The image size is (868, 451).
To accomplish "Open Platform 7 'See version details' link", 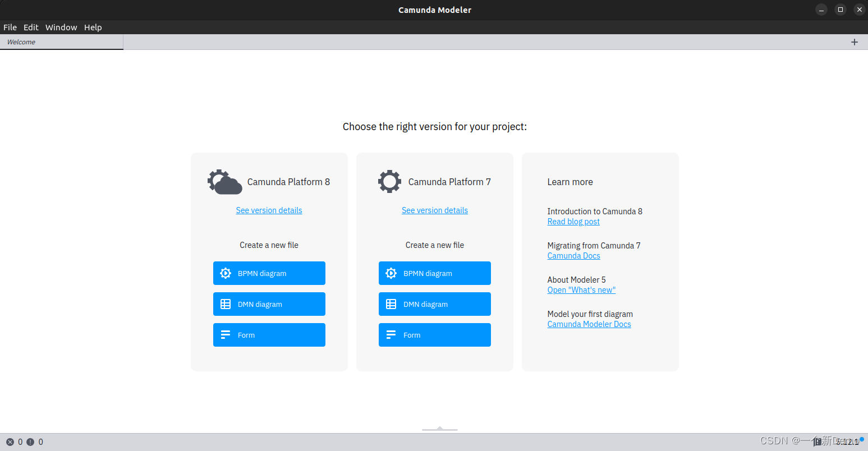I will pos(435,210).
